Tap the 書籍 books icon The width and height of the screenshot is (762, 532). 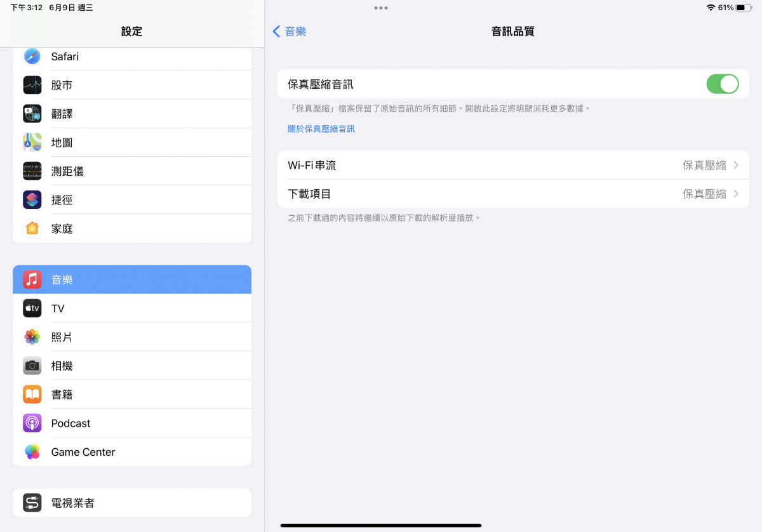tap(32, 394)
